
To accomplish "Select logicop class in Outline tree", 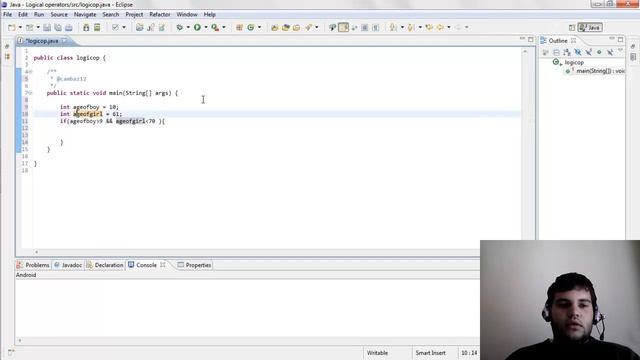I will tap(574, 62).
